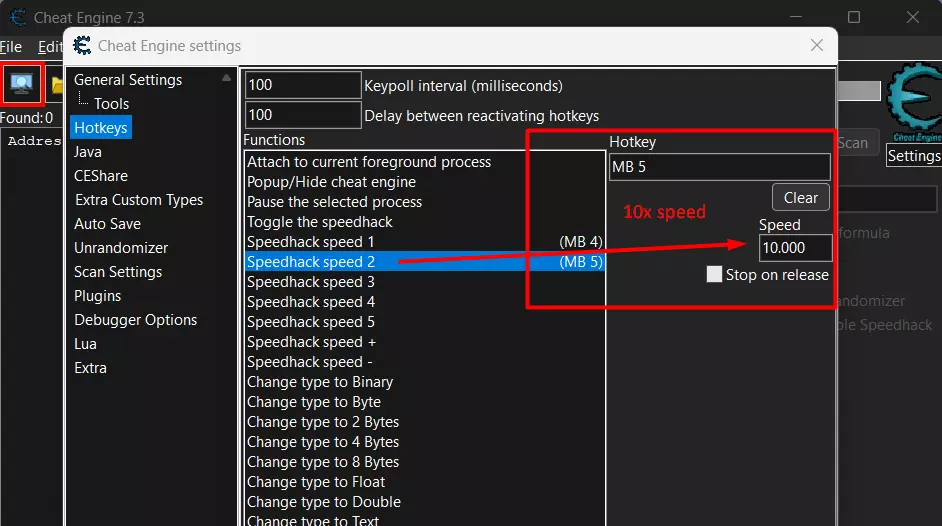Open the Auto Save category

108,224
